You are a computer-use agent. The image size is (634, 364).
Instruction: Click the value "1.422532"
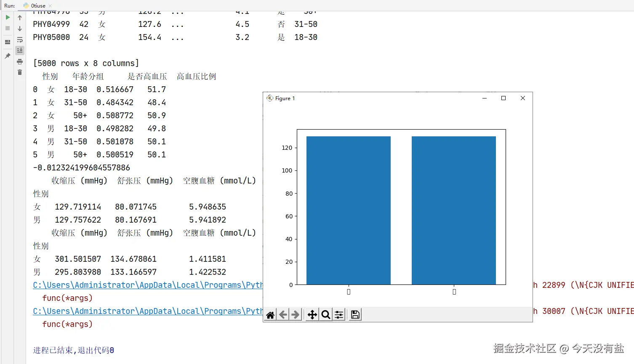point(208,272)
